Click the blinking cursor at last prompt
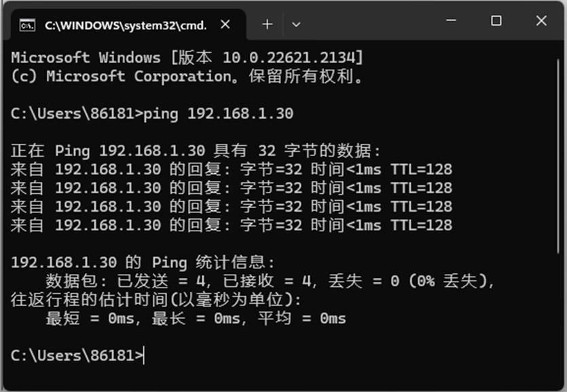The width and height of the screenshot is (567, 392). pos(144,355)
